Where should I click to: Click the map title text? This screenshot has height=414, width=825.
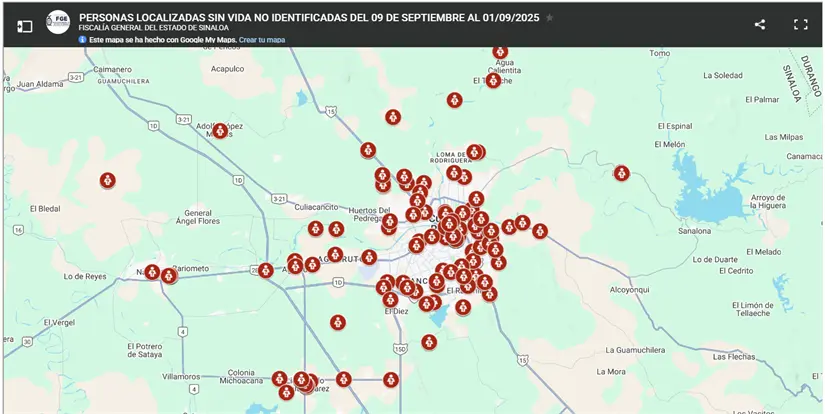pyautogui.click(x=309, y=18)
